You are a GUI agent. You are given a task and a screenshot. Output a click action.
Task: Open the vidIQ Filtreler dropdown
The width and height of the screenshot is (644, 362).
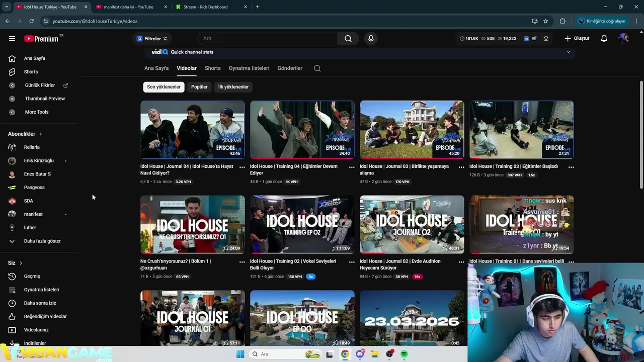click(152, 38)
